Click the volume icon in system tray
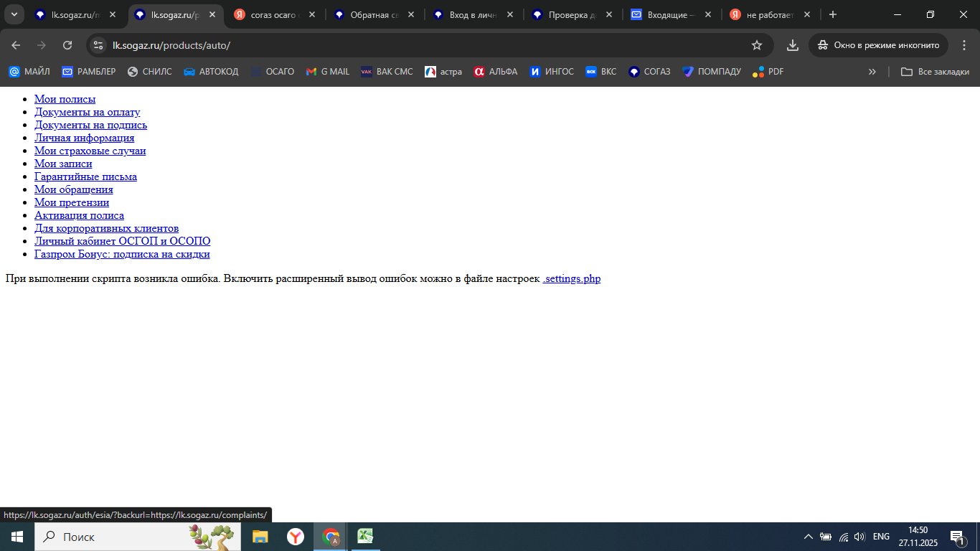This screenshot has height=551, width=980. (859, 537)
